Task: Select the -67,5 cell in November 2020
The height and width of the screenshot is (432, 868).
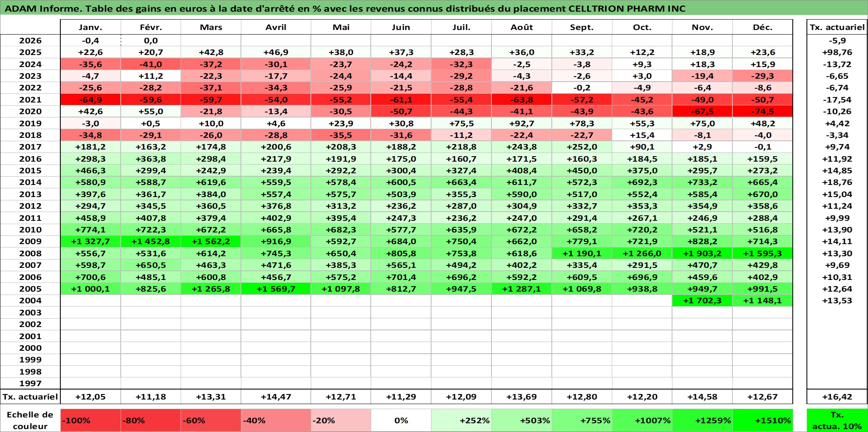Action: 702,111
